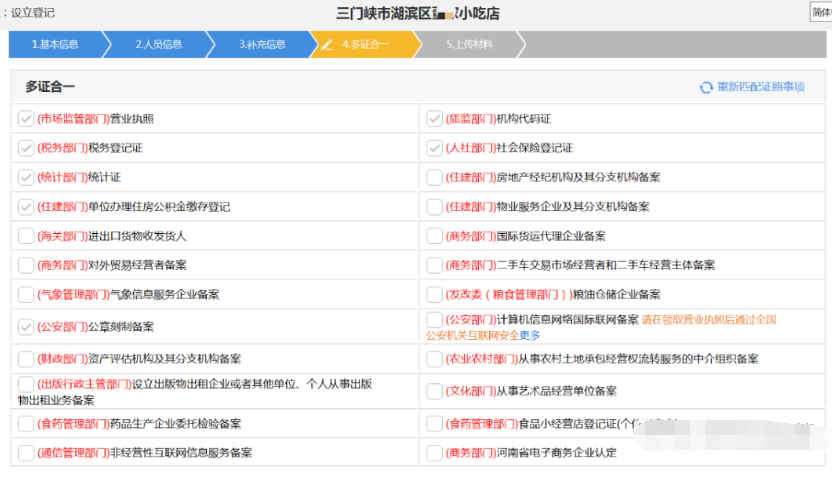
Task: Uncheck 公章刻制备案 checkbox
Action: click(x=26, y=326)
